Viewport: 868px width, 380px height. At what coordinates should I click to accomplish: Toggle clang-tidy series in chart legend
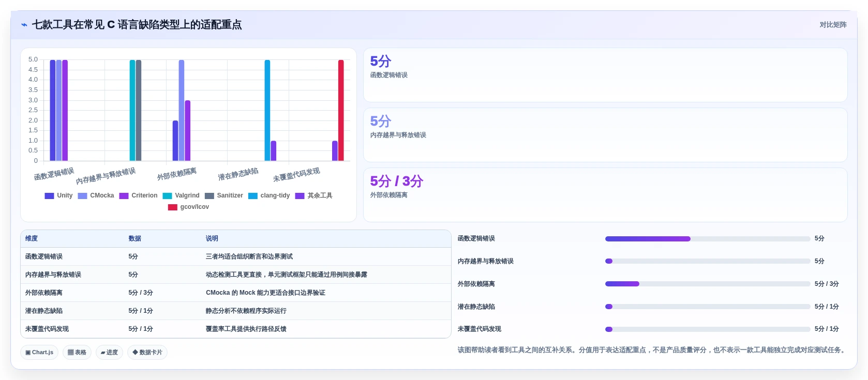(x=269, y=196)
